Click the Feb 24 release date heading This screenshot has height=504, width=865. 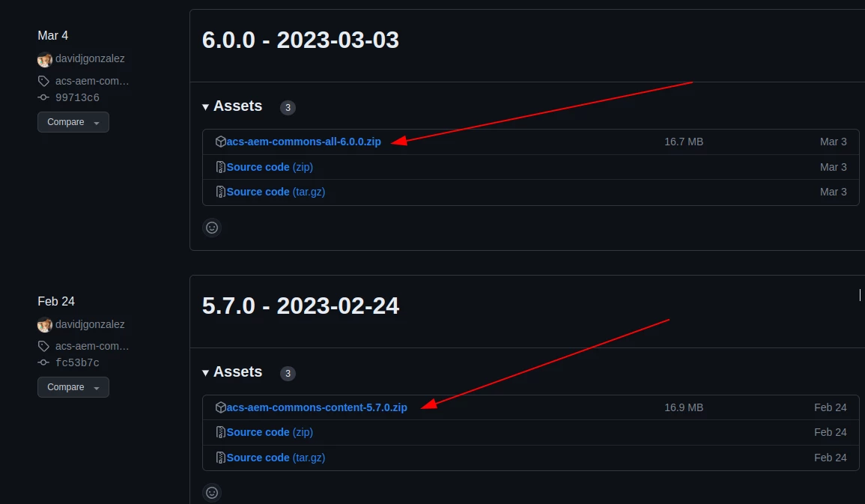point(56,301)
